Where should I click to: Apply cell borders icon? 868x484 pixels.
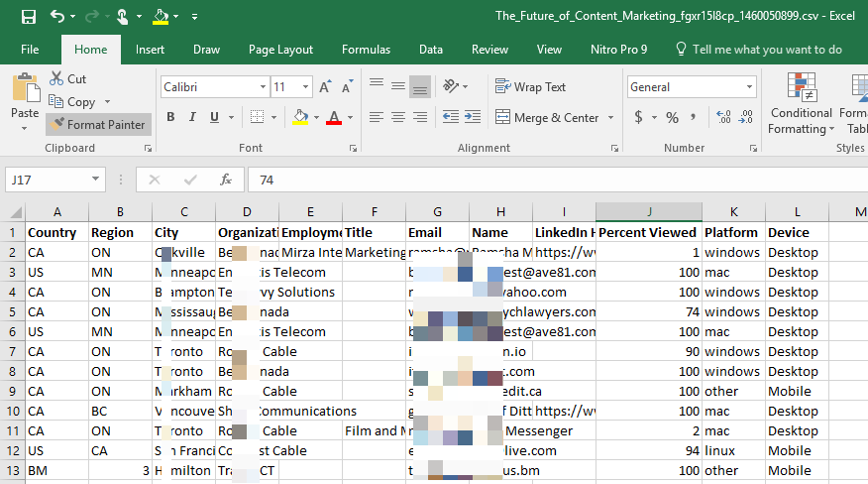[x=257, y=117]
